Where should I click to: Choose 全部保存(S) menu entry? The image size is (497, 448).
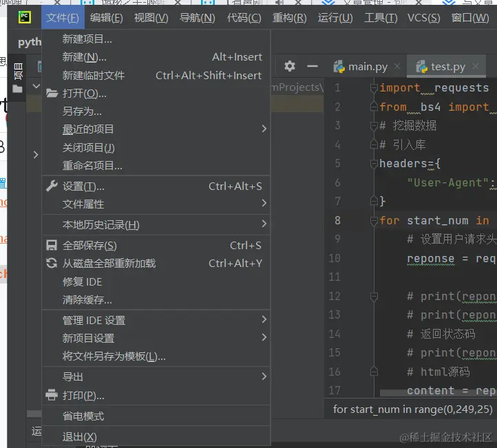(156, 246)
